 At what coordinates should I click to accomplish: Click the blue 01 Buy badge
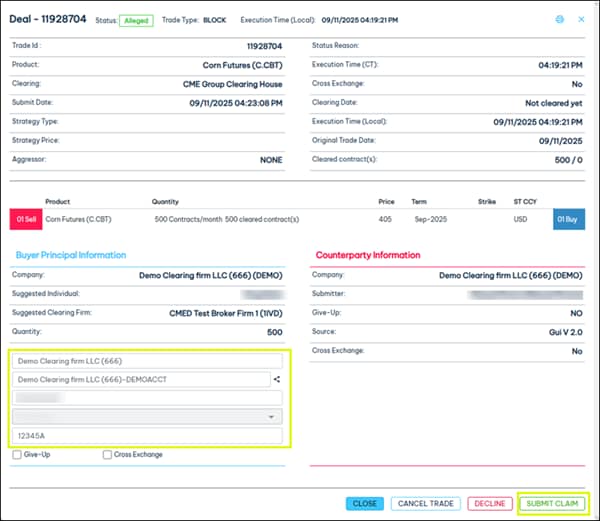click(568, 219)
